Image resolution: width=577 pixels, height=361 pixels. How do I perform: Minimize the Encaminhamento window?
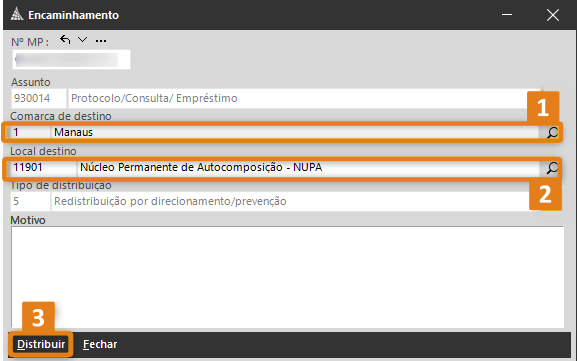pos(507,15)
